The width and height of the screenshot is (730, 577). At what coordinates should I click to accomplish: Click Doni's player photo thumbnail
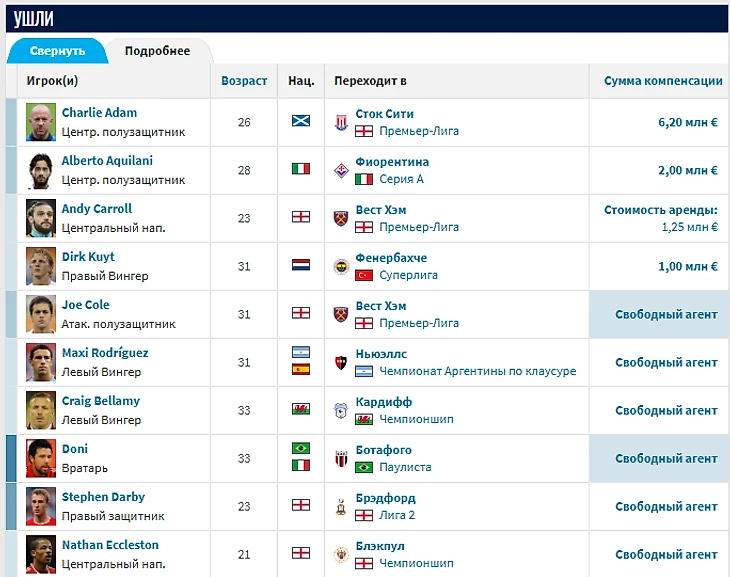coord(40,458)
